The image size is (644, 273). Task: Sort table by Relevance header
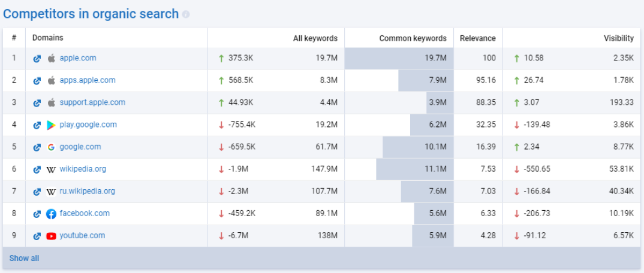[478, 38]
